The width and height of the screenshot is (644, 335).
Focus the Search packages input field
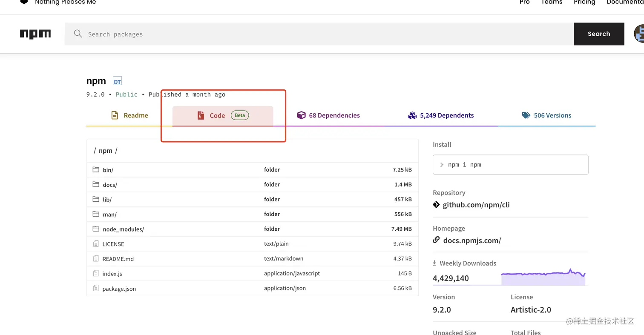[319, 34]
